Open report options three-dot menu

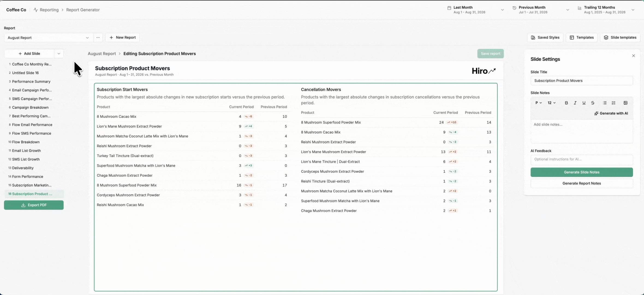[98, 38]
